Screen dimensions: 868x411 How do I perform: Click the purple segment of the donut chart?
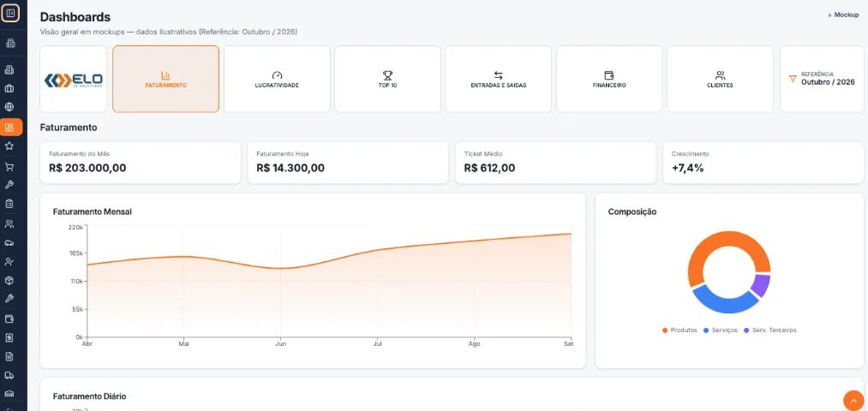(x=763, y=285)
